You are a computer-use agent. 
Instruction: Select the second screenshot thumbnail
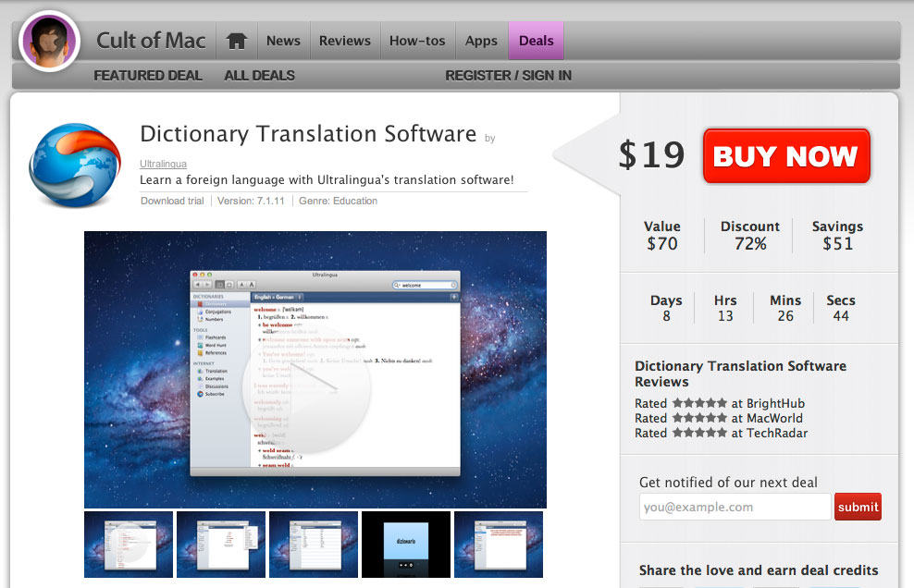click(221, 545)
